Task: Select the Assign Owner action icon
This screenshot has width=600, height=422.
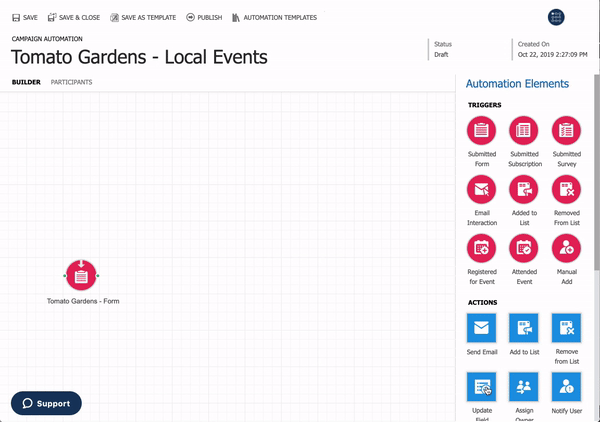Action: click(524, 387)
